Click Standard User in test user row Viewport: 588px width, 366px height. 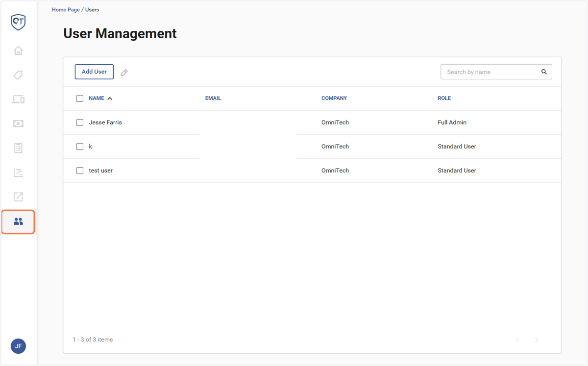tap(457, 171)
